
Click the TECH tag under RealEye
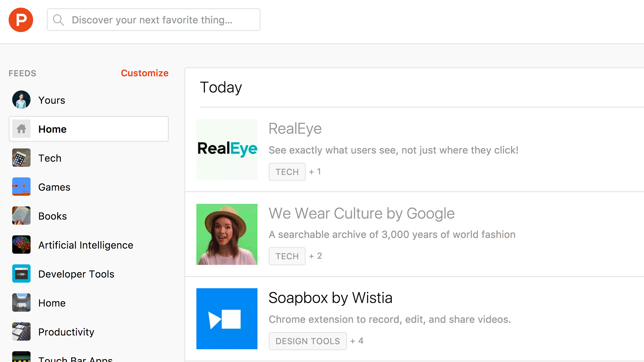(x=287, y=172)
